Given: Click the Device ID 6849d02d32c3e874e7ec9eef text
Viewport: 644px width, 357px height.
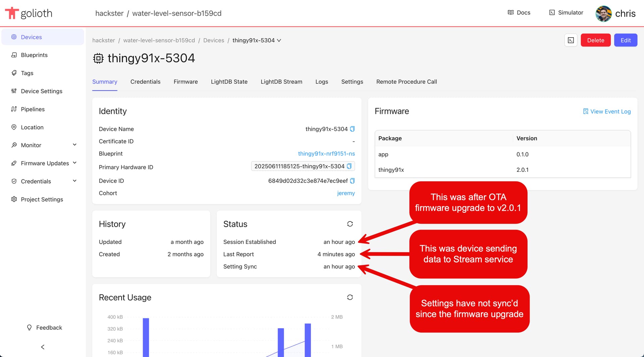Looking at the screenshot, I should click(308, 181).
